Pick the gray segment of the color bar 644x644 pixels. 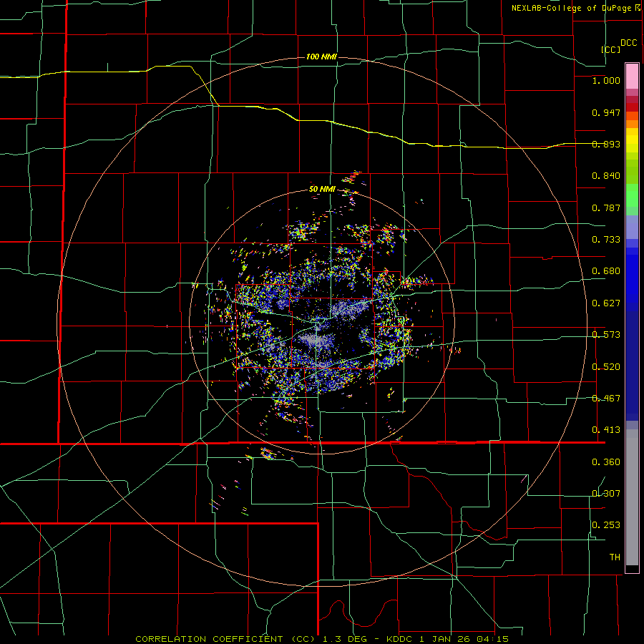632,497
